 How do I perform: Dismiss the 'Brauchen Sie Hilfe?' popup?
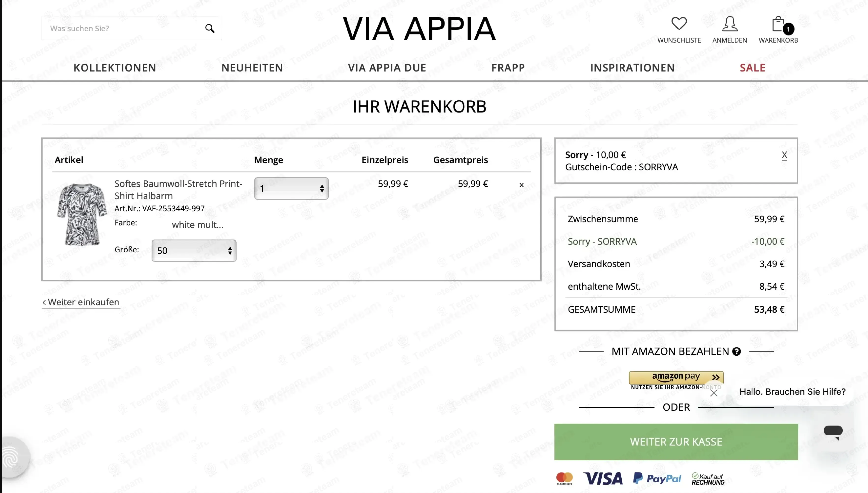pyautogui.click(x=714, y=393)
